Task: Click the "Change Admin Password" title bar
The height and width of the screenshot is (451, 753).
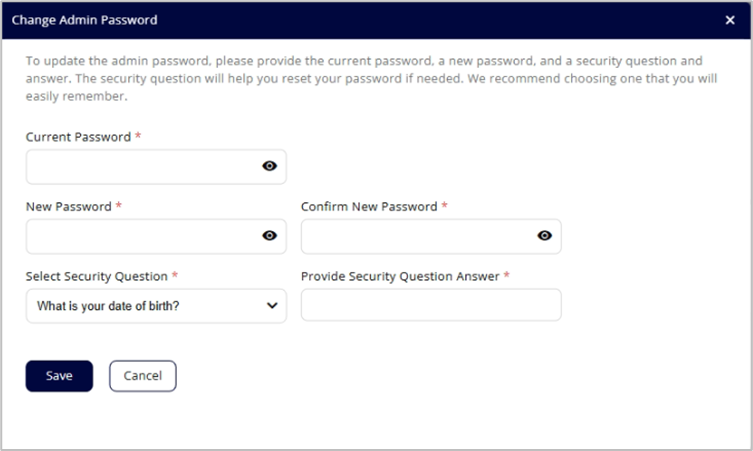Action: tap(85, 20)
